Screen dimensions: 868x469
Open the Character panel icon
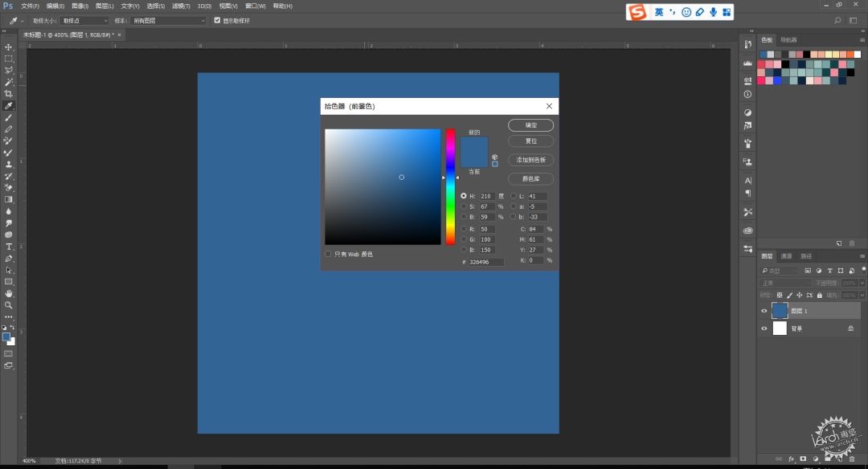click(x=748, y=181)
